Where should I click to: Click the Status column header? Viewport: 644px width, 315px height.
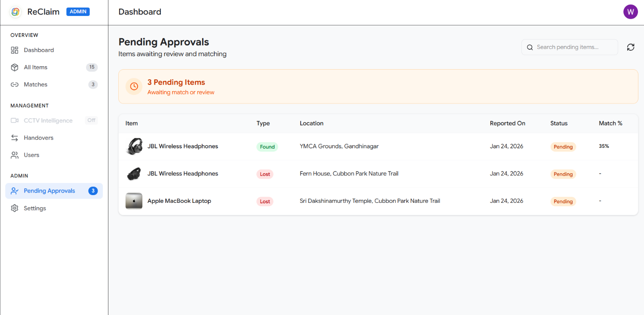click(x=559, y=123)
